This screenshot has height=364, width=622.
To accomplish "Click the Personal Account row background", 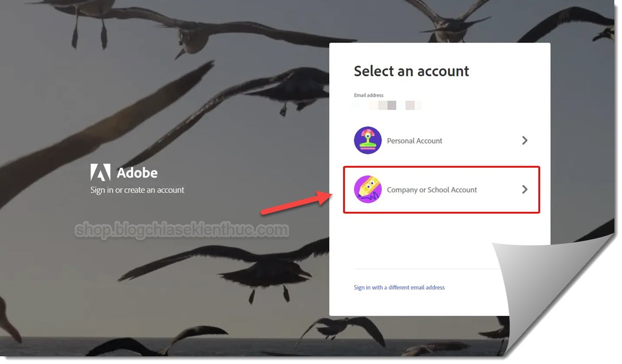I will (441, 141).
